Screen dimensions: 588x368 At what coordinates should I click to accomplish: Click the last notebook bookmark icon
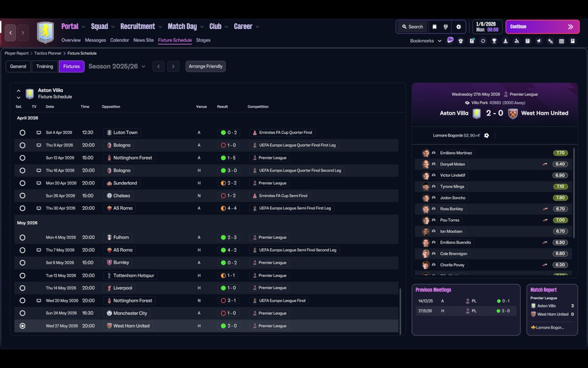click(573, 41)
